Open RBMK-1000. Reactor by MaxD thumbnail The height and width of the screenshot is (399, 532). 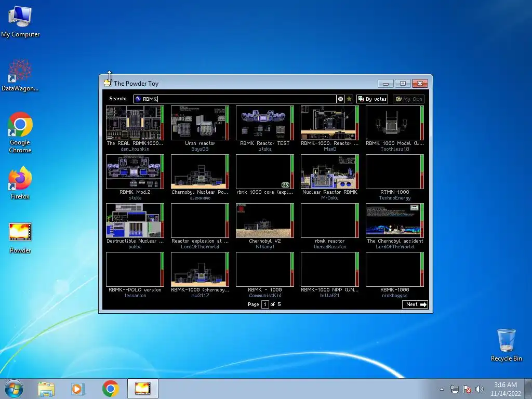click(x=330, y=123)
